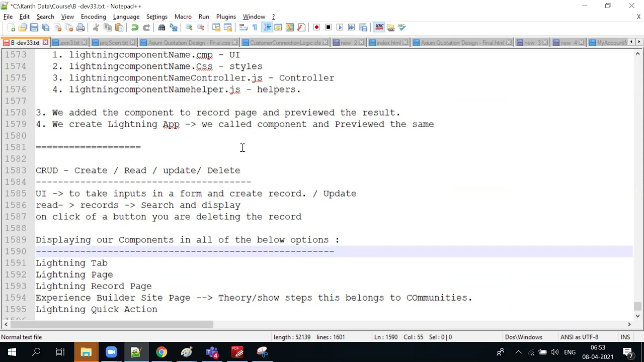This screenshot has height=362, width=644.
Task: Open Document Map toolbar icon
Action: tap(289, 27)
